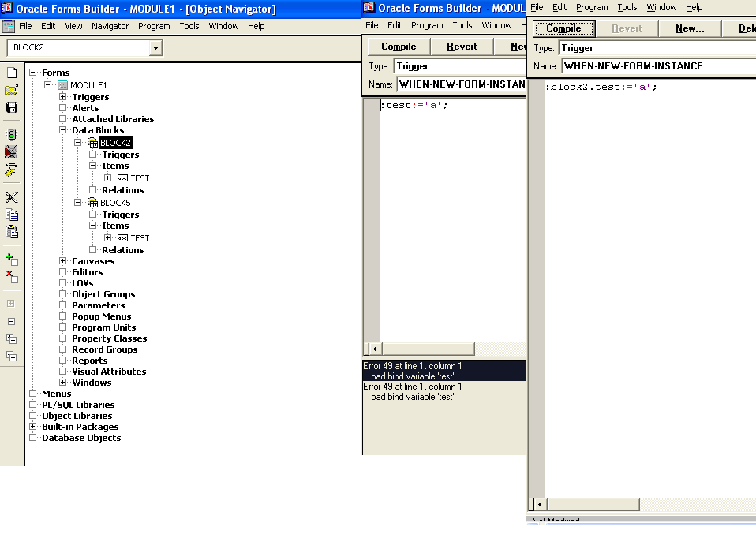Select the BLOCK2 label in the tree
The width and height of the screenshot is (756, 542).
pos(115,143)
